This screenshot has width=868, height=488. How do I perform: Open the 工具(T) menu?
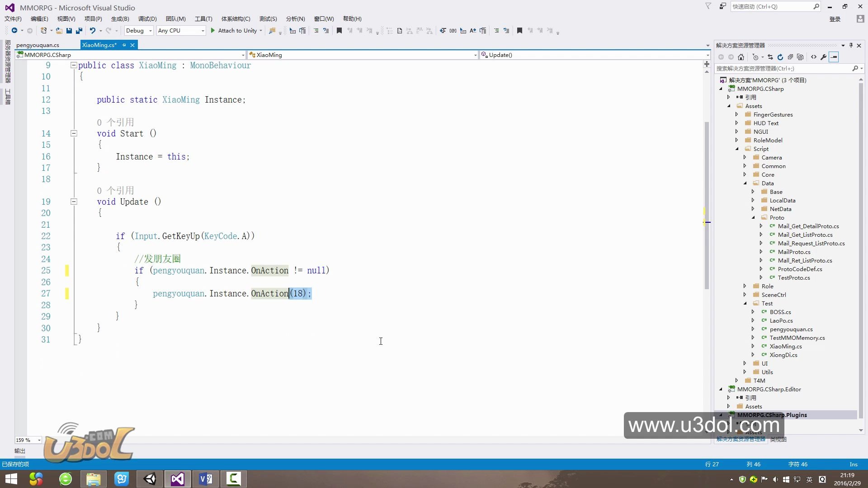[x=203, y=19]
